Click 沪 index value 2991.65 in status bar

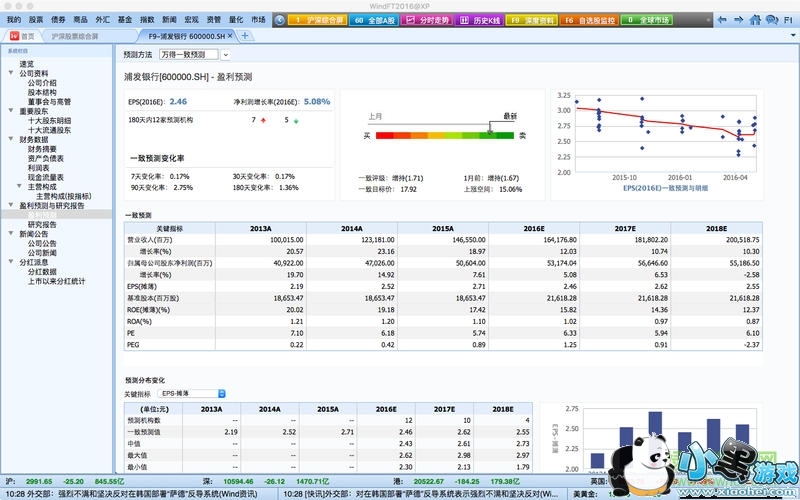[x=39, y=481]
